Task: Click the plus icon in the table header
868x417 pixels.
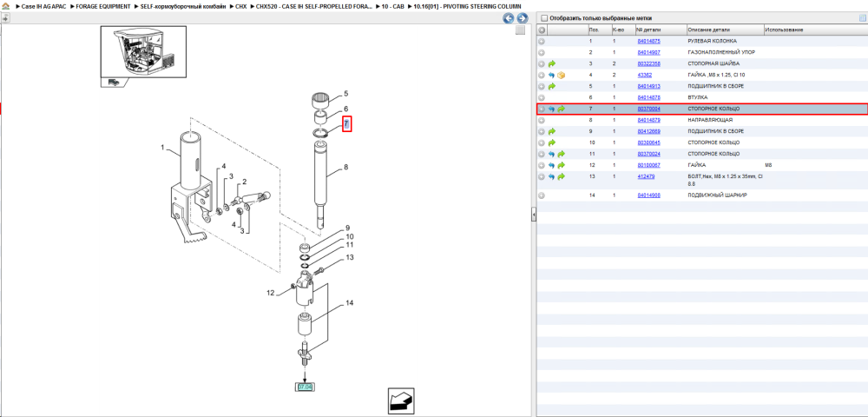Action: tap(542, 30)
